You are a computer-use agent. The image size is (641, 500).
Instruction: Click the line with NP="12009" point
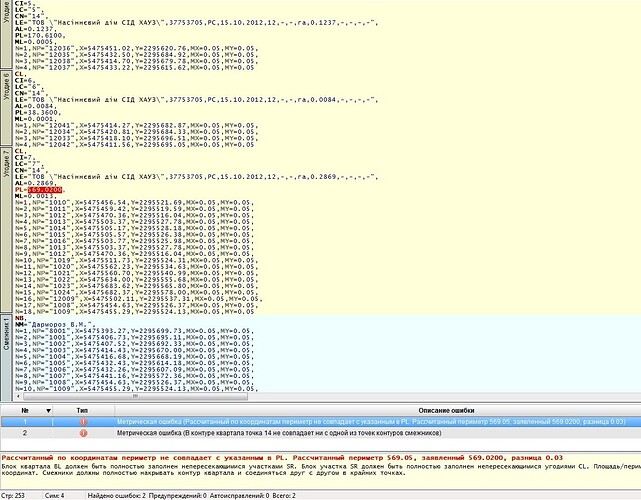[139, 299]
